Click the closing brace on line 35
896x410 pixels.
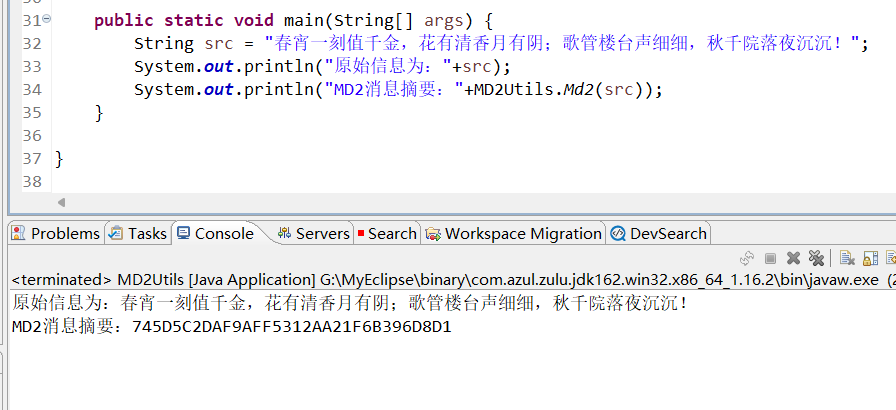click(99, 112)
